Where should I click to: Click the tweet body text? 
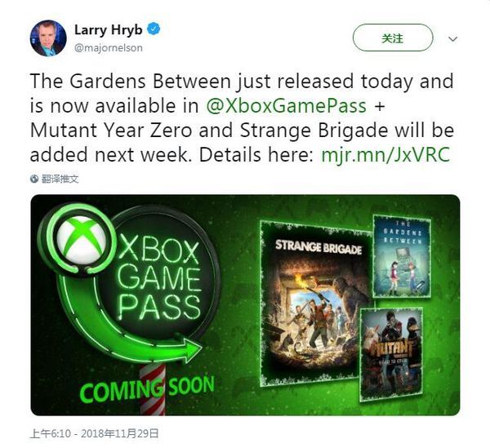242,118
